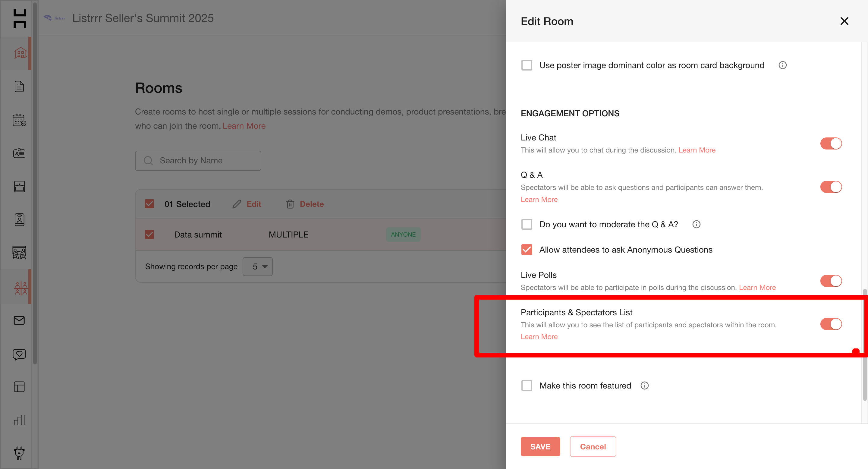Image resolution: width=868 pixels, height=469 pixels.
Task: Click the Listrrr Seller's Summit 2025 title
Action: click(x=143, y=18)
